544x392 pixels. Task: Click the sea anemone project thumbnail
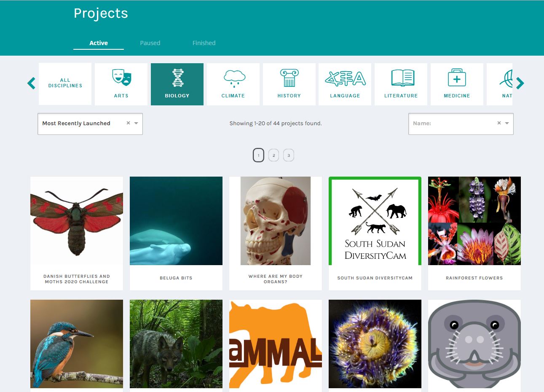coord(375,344)
